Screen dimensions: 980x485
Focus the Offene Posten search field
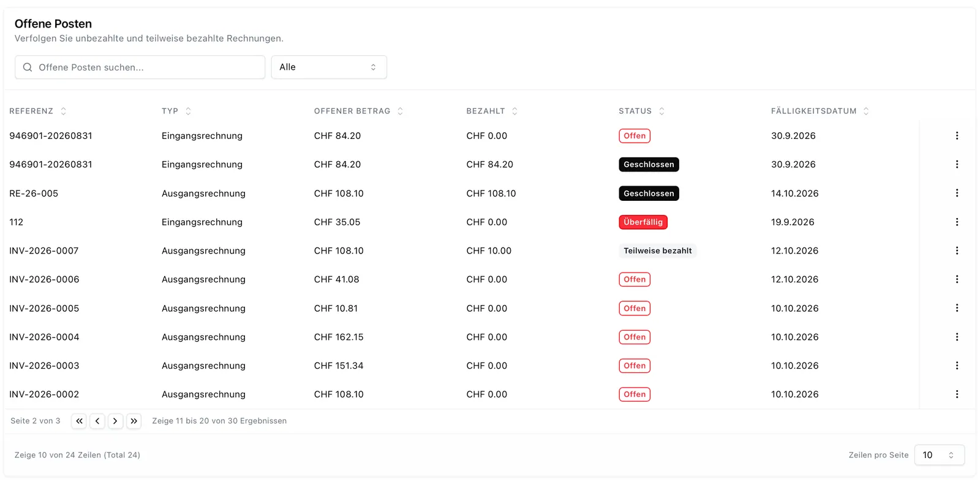140,67
